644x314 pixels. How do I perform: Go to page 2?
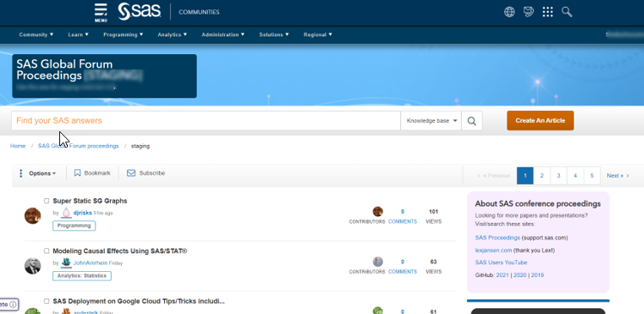(x=542, y=176)
